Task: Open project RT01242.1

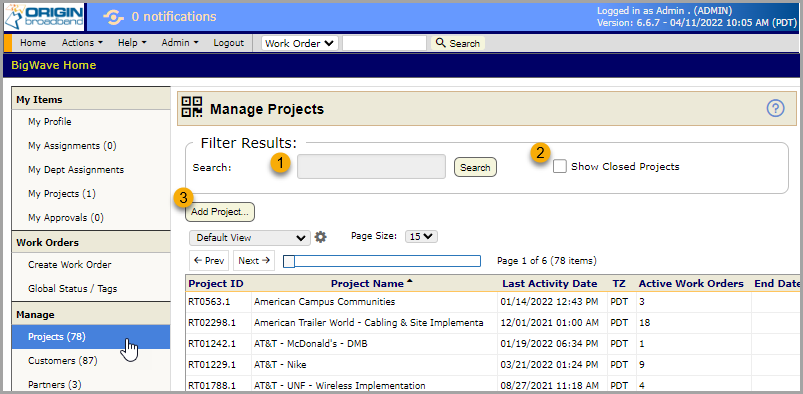Action: [212, 344]
